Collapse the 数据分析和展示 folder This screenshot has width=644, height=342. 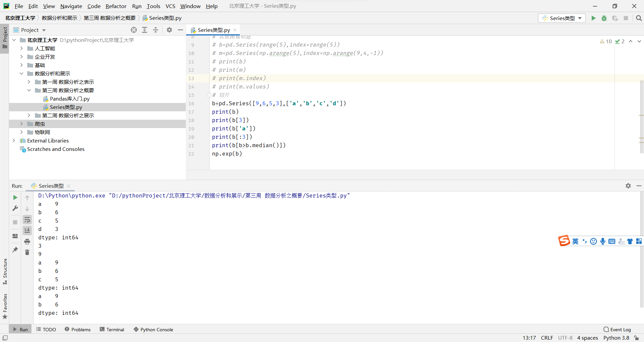point(21,73)
